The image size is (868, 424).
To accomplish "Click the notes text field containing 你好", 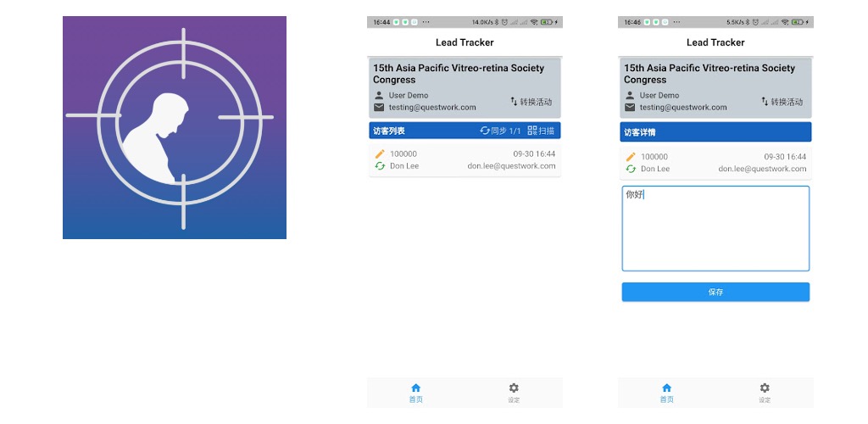I will click(715, 229).
